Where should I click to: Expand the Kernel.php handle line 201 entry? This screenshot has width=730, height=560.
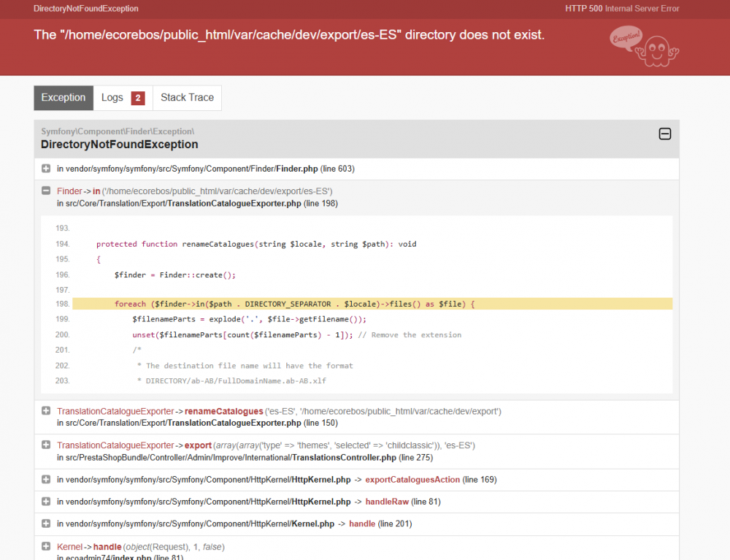pos(45,523)
